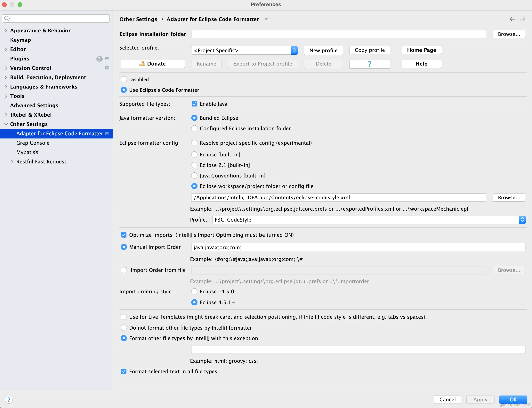Image resolution: width=532 pixels, height=408 pixels.
Task: Click the Manual Import Order text field
Action: click(x=358, y=247)
